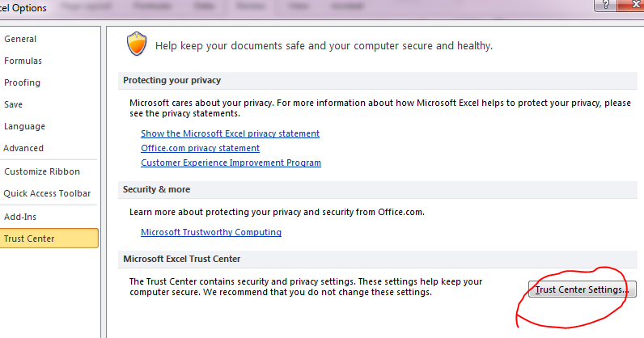Open the Customize Ribbon page
This screenshot has height=338, width=644.
[x=42, y=171]
